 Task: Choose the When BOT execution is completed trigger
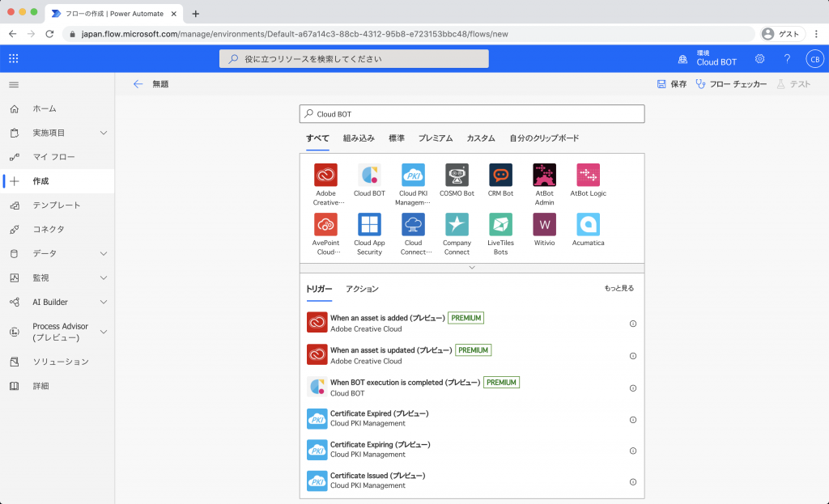(x=472, y=388)
